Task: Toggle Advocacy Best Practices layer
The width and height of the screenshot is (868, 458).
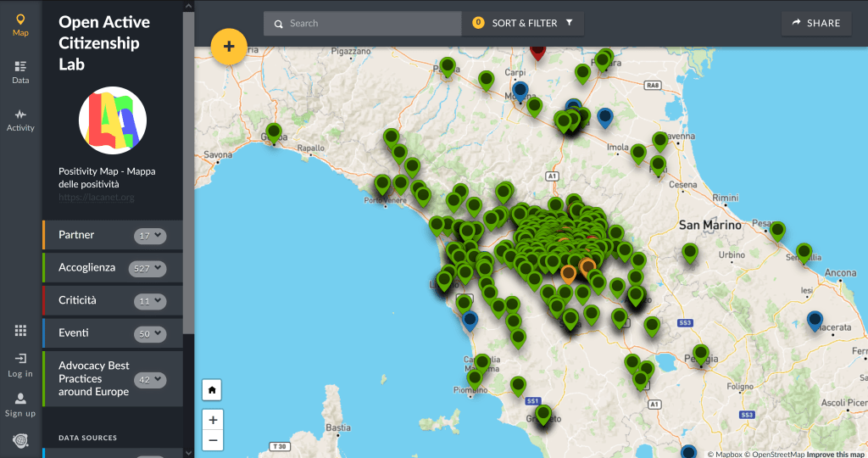Action: [93, 378]
